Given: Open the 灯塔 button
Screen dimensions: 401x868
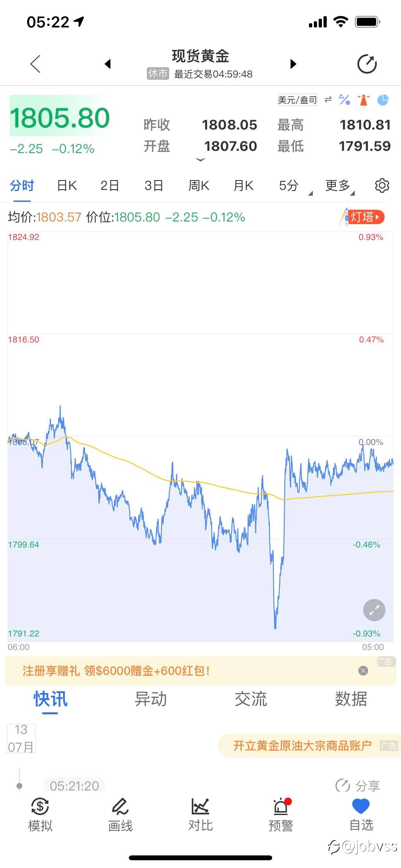Looking at the screenshot, I should [x=362, y=217].
